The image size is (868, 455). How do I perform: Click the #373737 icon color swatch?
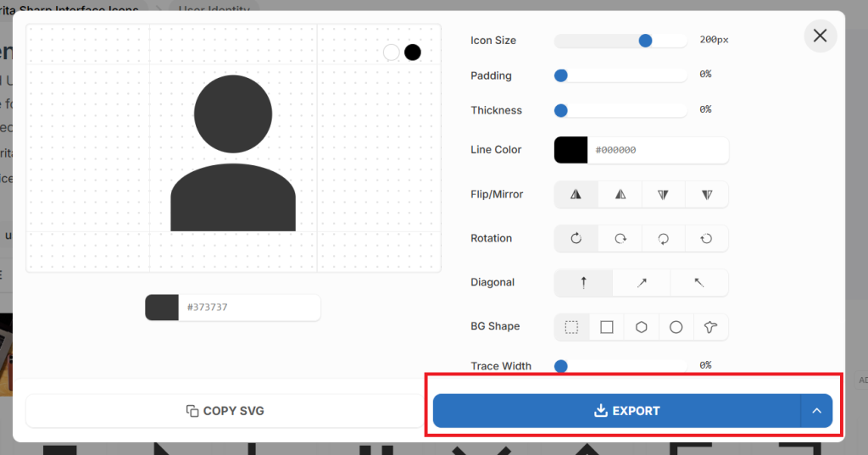(162, 308)
